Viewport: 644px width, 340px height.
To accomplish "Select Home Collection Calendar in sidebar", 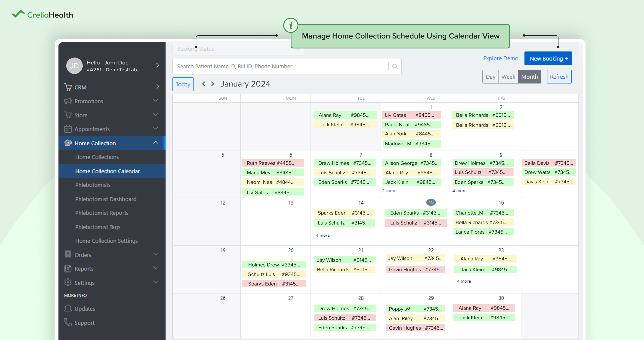I will 107,171.
